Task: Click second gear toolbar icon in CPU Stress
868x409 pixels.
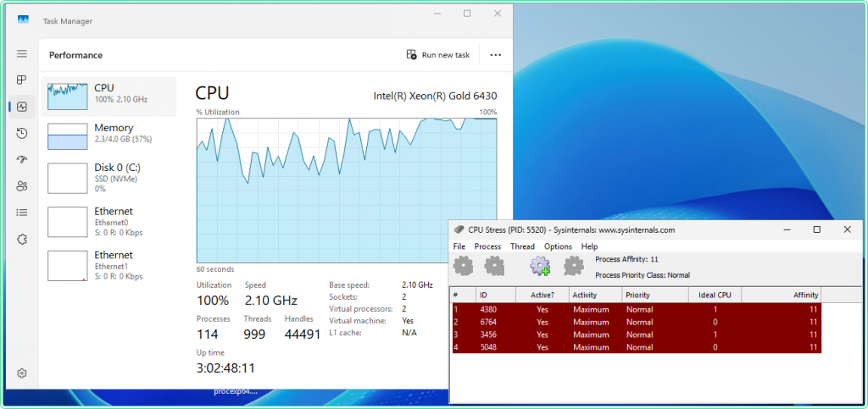Action: click(494, 266)
